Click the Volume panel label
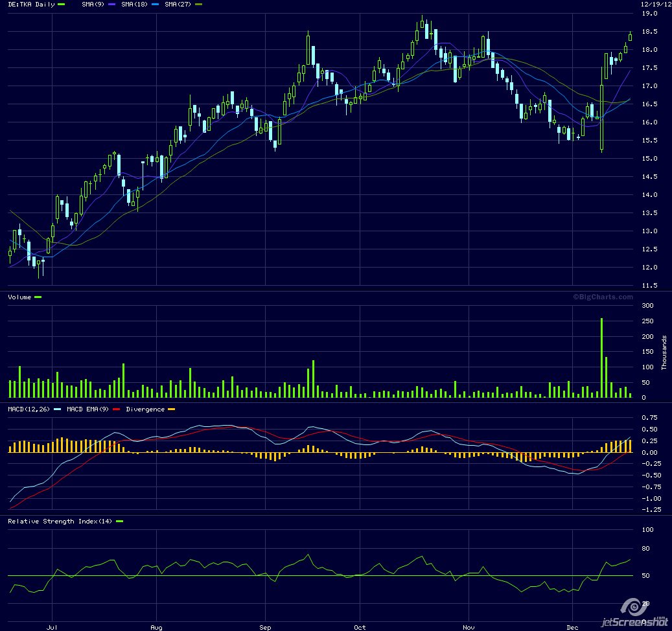The height and width of the screenshot is (631, 672). click(x=19, y=297)
